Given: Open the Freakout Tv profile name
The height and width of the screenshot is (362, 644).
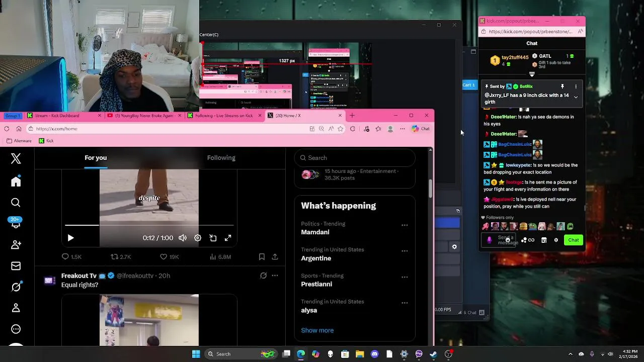Looking at the screenshot, I should pos(79,276).
